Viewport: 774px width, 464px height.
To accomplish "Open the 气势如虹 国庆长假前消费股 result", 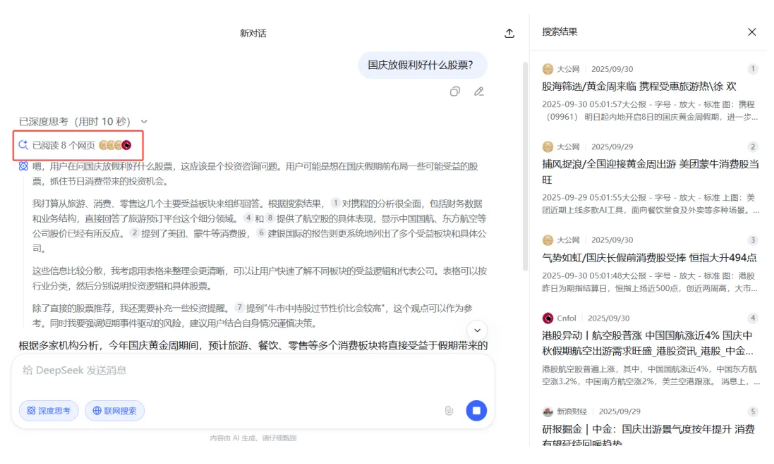I will 650,257.
